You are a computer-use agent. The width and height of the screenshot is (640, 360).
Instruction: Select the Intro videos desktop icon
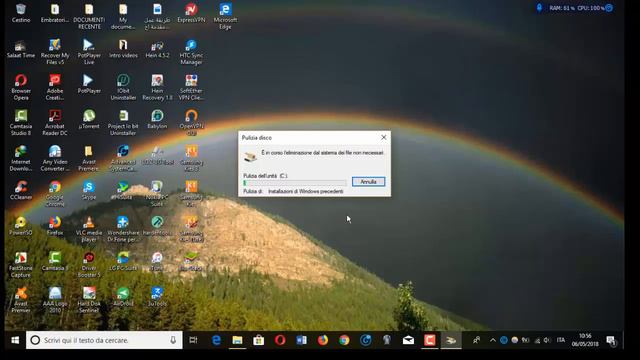(x=123, y=49)
